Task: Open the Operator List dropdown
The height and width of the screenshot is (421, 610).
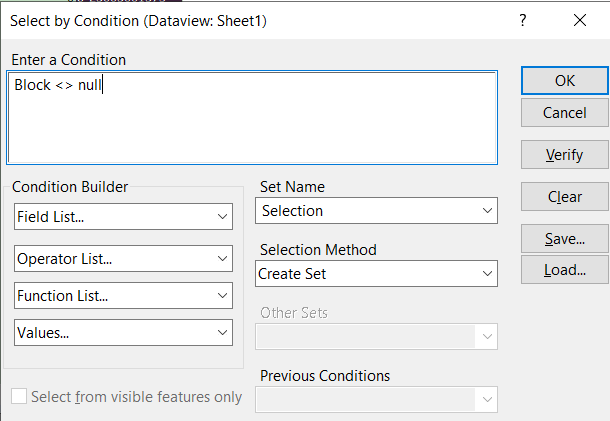Action: [124, 259]
